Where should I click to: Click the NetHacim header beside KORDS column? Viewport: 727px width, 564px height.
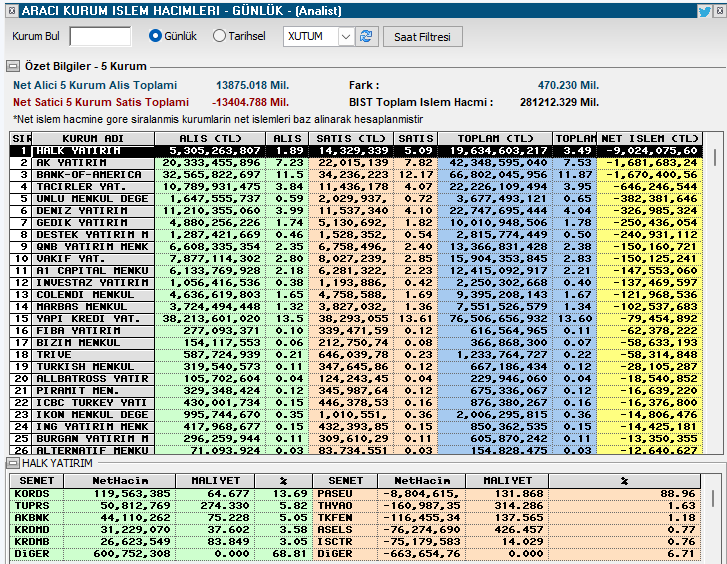click(x=120, y=481)
